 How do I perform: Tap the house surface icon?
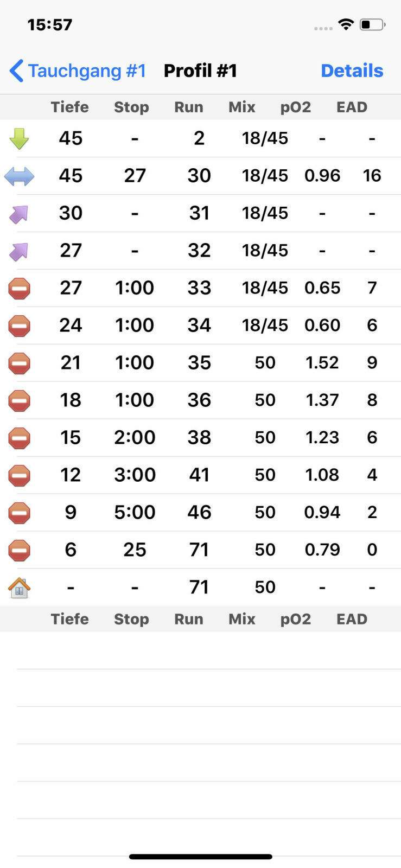tap(19, 588)
